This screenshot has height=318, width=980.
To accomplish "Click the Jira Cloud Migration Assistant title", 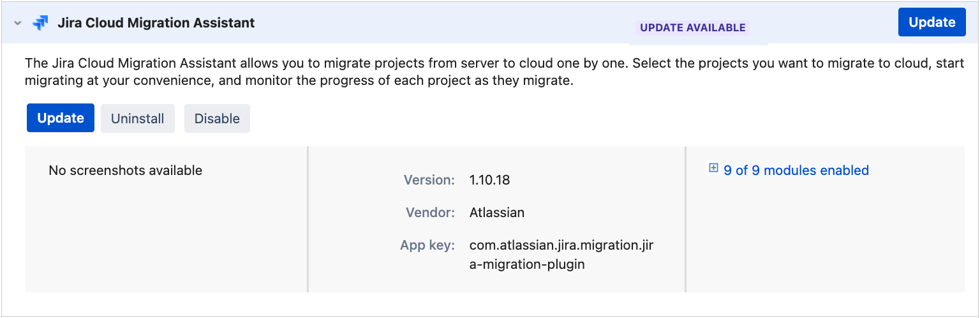I will 156,23.
